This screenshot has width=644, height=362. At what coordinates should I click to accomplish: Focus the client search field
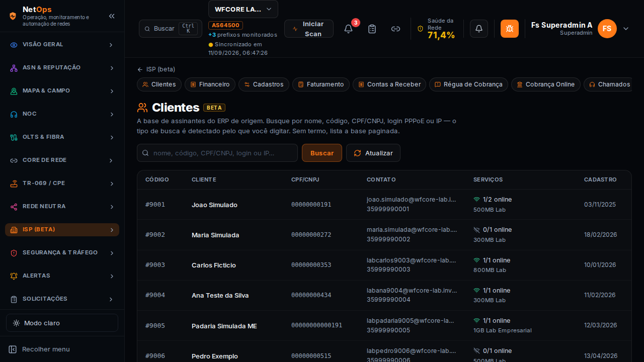pos(217,153)
